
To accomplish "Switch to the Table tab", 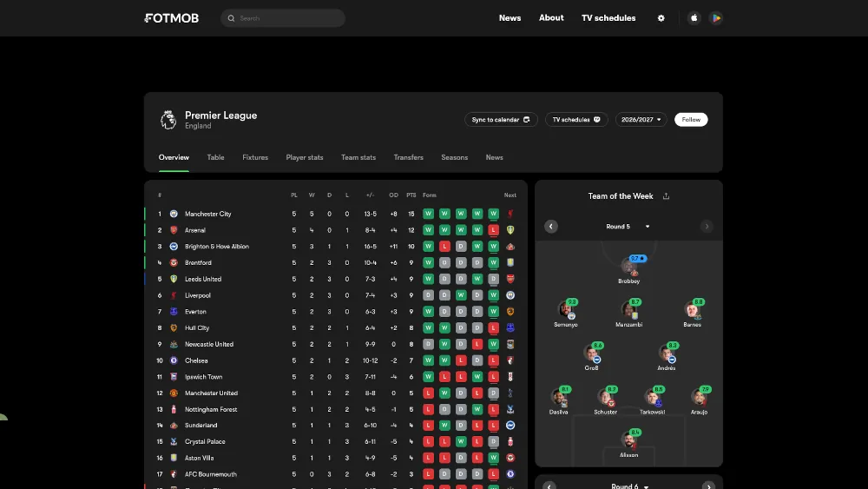I will 215,157.
